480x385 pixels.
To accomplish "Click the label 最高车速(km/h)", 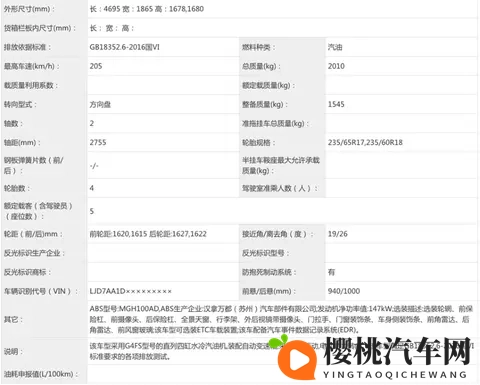I will coord(32,66).
